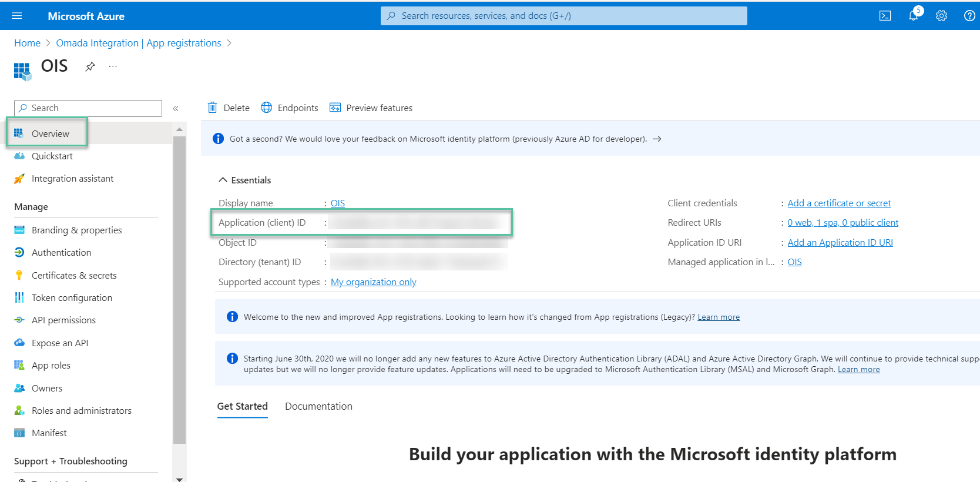Click the left menu scrollbar down arrow
The height and width of the screenshot is (482, 980).
(x=179, y=478)
